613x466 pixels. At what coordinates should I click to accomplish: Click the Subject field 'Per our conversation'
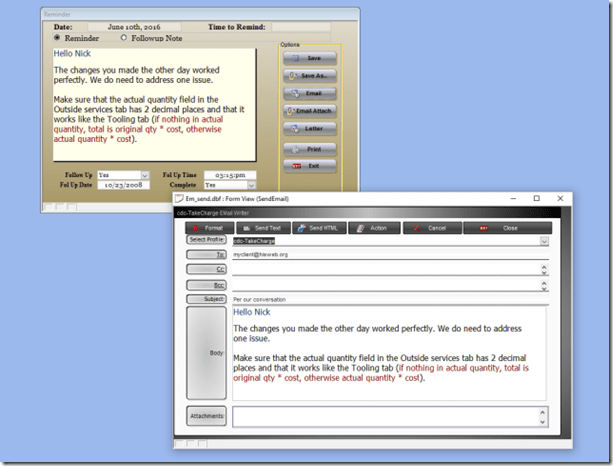click(390, 299)
